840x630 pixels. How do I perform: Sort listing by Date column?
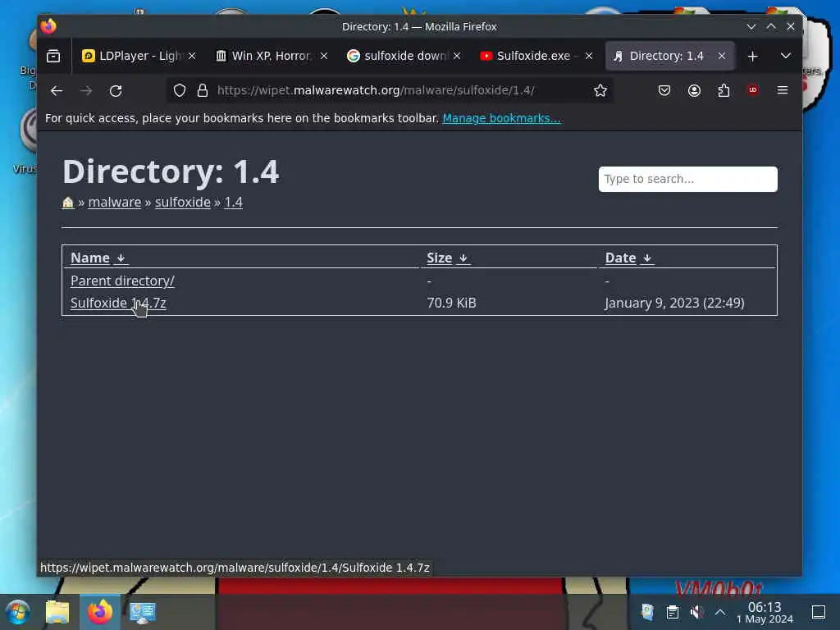(x=620, y=258)
